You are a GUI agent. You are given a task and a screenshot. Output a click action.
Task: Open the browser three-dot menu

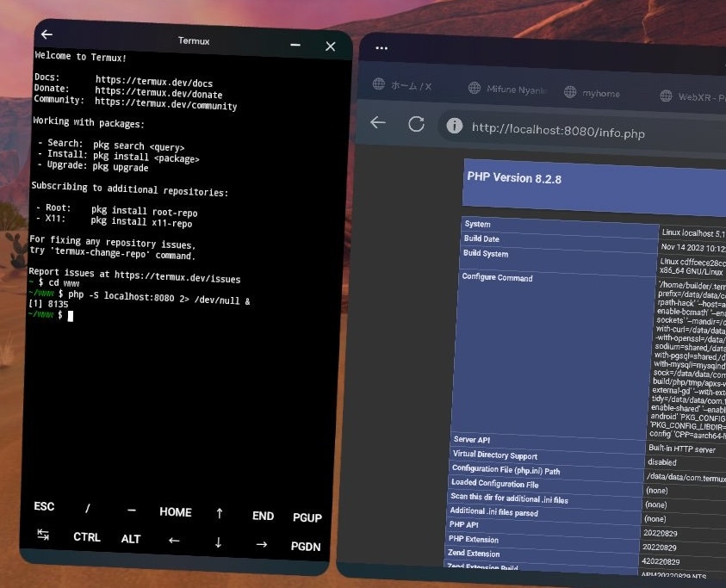pyautogui.click(x=382, y=48)
